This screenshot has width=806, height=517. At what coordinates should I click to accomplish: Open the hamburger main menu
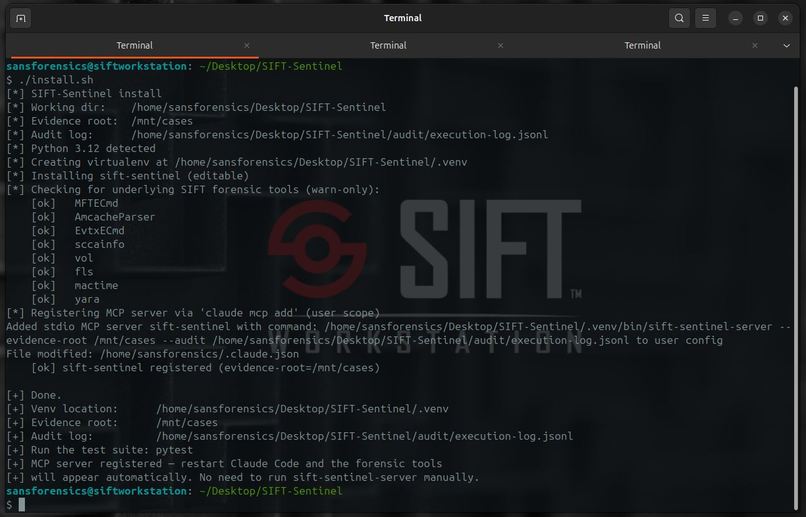705,19
